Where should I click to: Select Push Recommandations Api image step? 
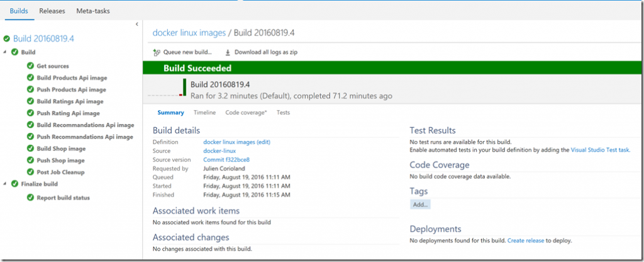tap(85, 137)
